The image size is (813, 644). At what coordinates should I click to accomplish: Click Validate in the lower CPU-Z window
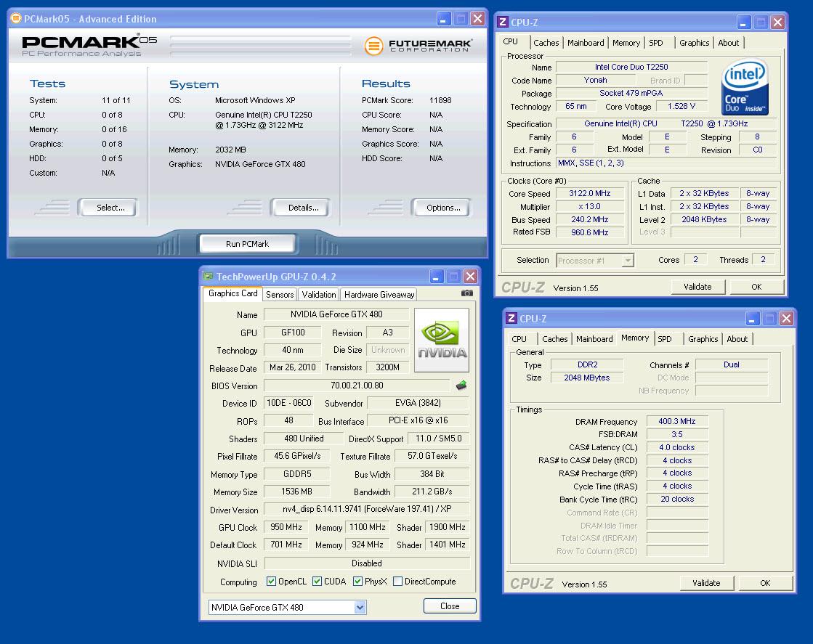706,583
